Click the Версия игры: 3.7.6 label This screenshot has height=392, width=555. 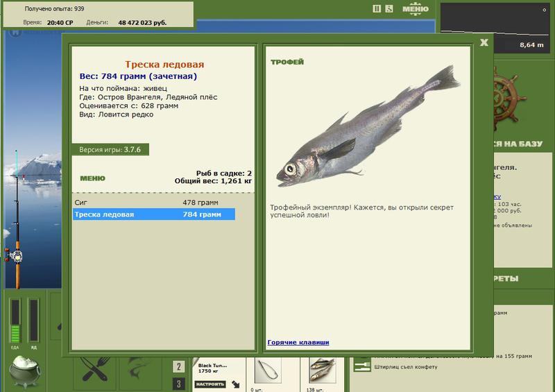pos(110,149)
